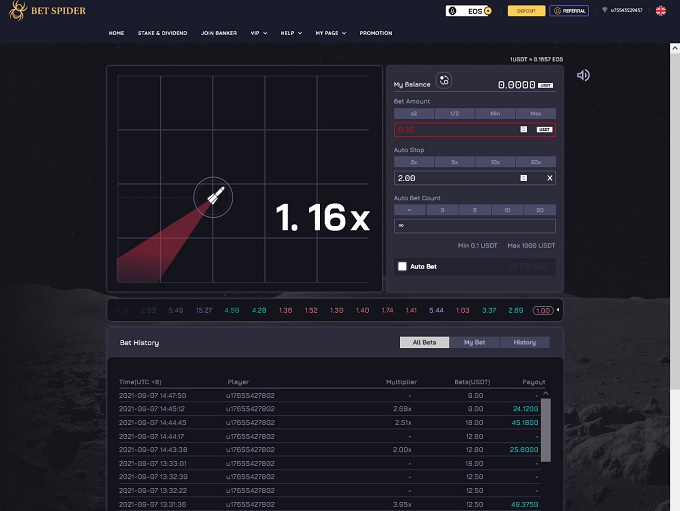Click the Bet Amount input field

click(456, 129)
